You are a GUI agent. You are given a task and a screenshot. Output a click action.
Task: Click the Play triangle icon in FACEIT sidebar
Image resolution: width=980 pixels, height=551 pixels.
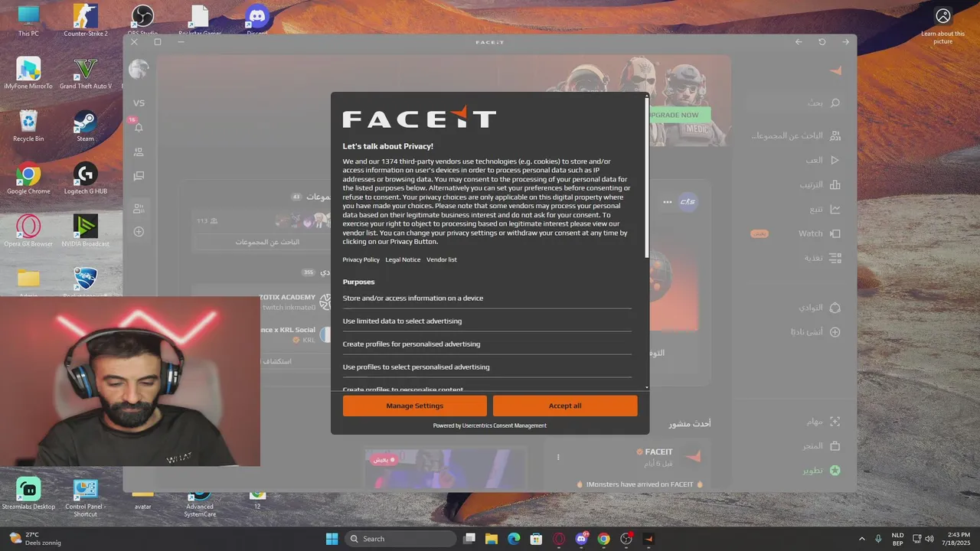pos(835,160)
